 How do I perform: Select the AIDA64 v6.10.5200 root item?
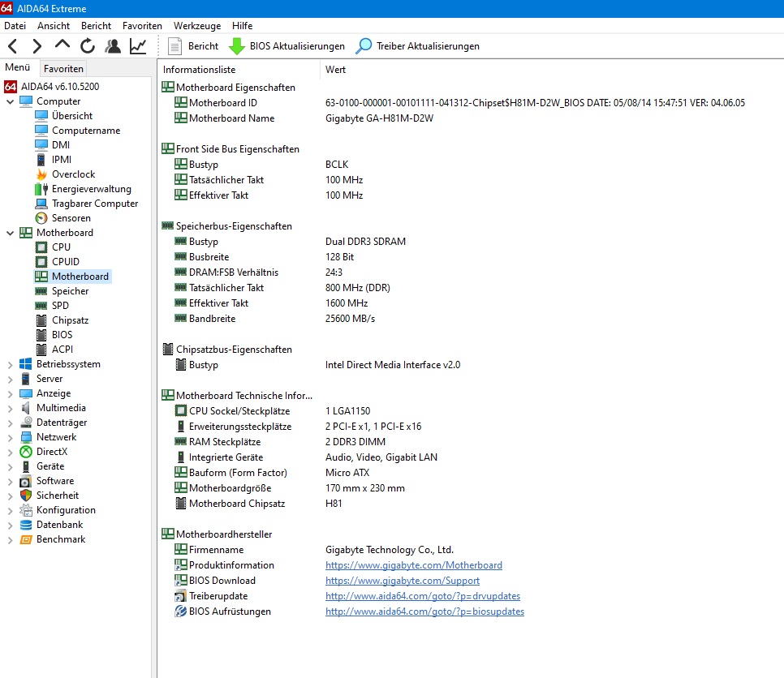52,87
